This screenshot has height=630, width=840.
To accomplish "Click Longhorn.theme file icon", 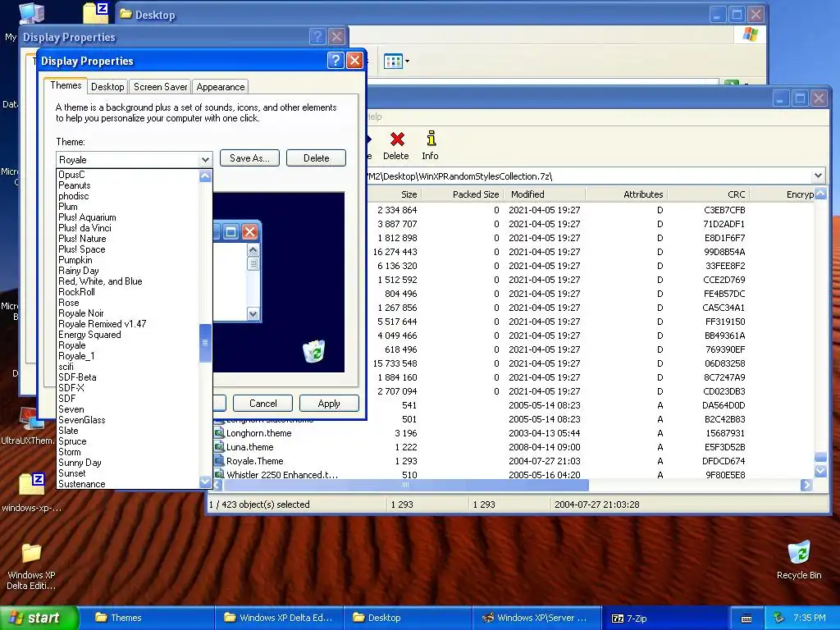I will (x=218, y=433).
